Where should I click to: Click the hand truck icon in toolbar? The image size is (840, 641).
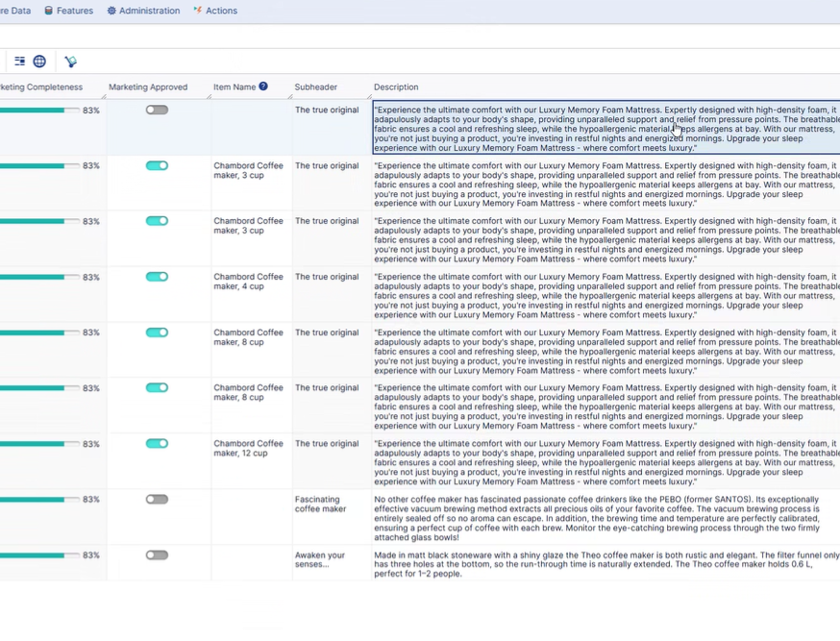pos(70,62)
